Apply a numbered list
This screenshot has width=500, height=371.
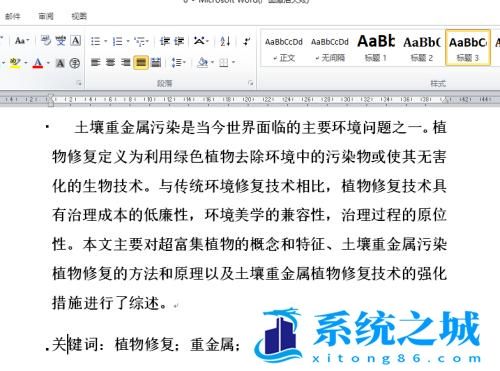point(117,41)
